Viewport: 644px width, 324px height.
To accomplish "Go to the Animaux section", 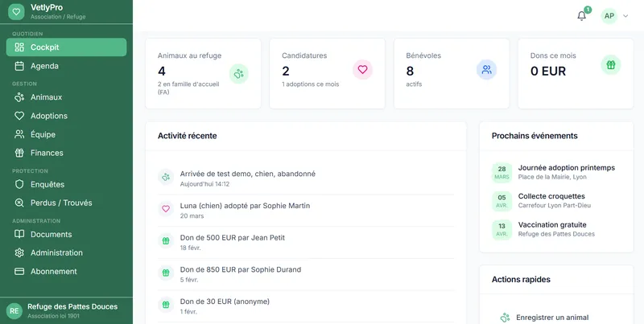I will click(x=46, y=97).
